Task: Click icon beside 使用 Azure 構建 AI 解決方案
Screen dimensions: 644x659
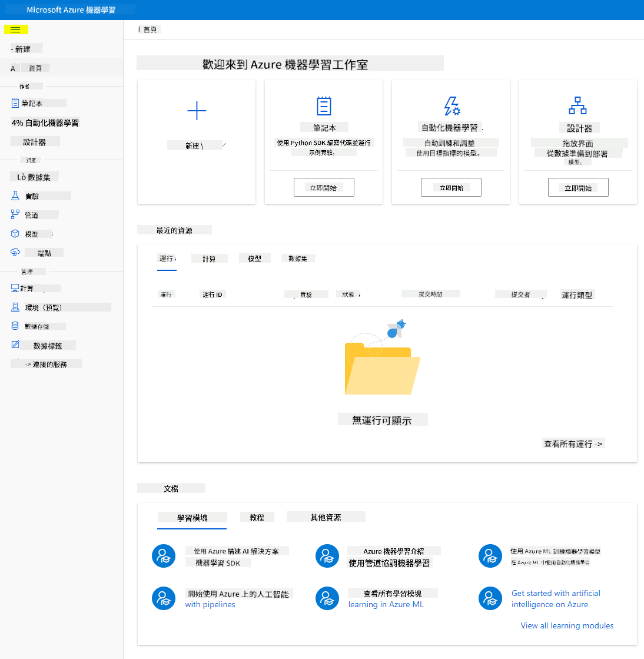Action: point(164,556)
